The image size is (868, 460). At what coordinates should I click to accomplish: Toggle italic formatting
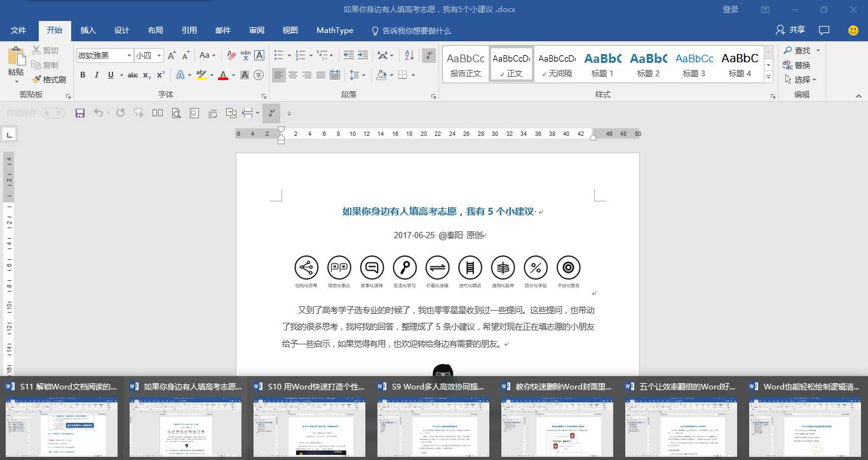97,75
